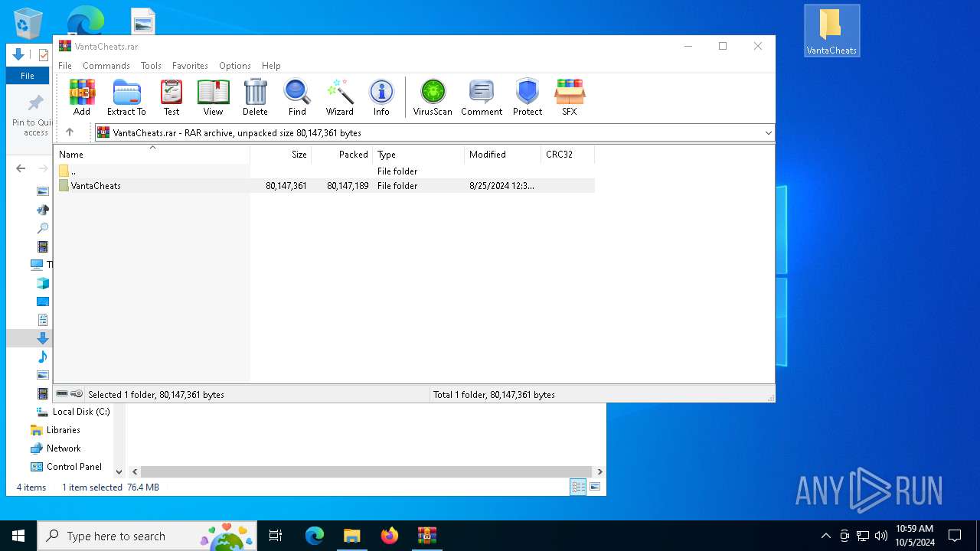Screen dimensions: 980x551
Task: Select the VantaCheats folder row
Action: coord(325,186)
